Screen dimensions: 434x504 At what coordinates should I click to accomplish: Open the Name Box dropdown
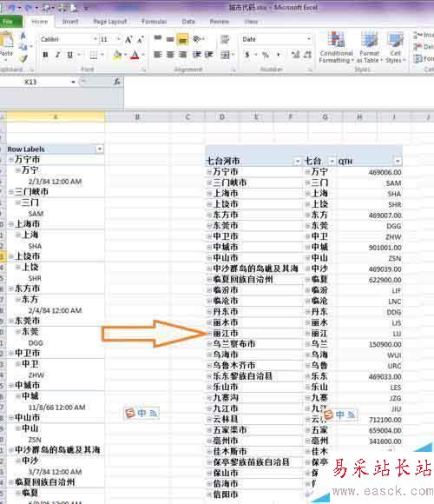pos(73,82)
